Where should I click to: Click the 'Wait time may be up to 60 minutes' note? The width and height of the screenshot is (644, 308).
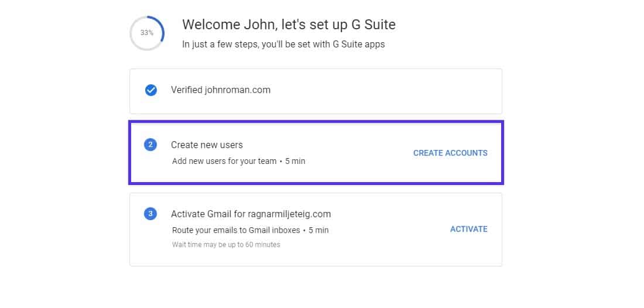point(226,245)
